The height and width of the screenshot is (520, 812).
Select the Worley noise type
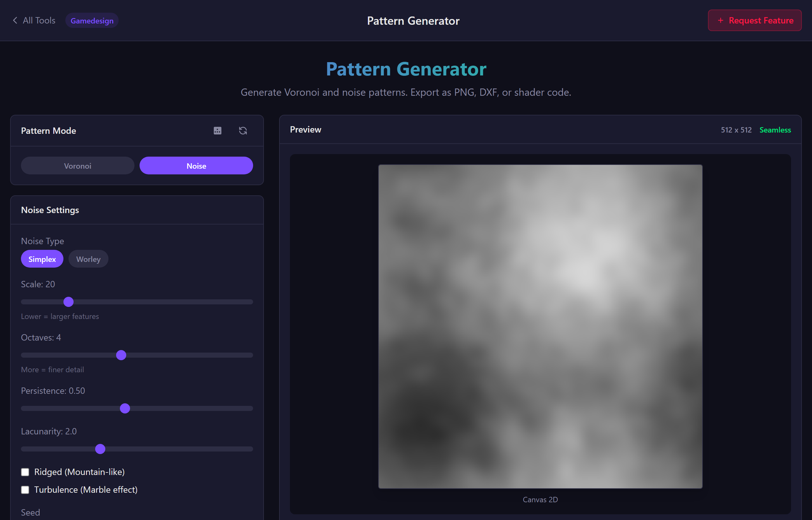[88, 259]
